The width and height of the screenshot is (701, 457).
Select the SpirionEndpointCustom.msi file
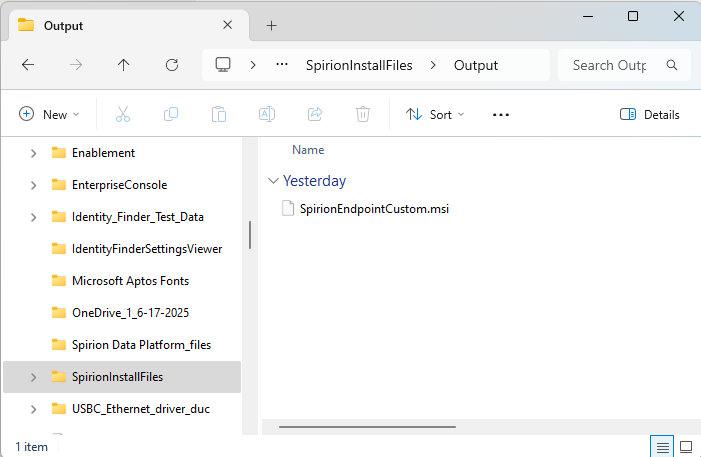coord(374,209)
